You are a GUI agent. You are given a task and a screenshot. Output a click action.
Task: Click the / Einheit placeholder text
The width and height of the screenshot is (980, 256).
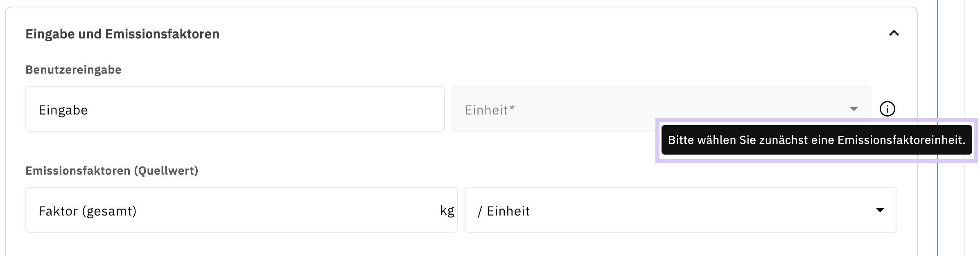click(x=504, y=211)
